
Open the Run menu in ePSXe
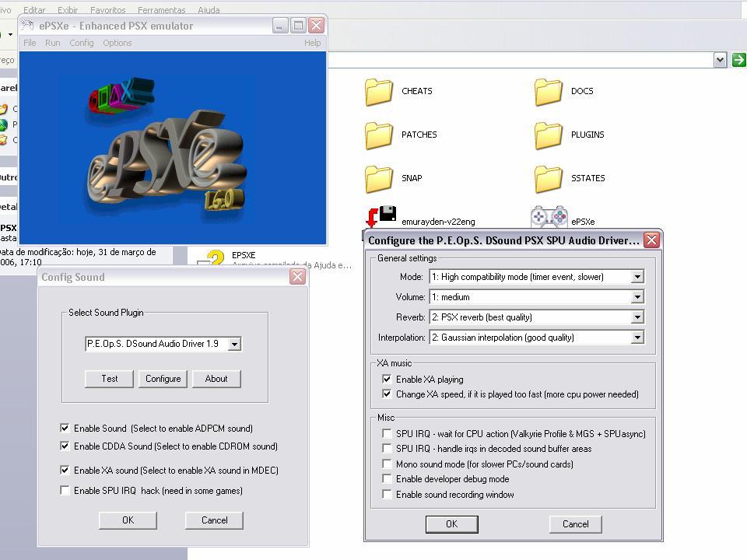click(x=53, y=43)
